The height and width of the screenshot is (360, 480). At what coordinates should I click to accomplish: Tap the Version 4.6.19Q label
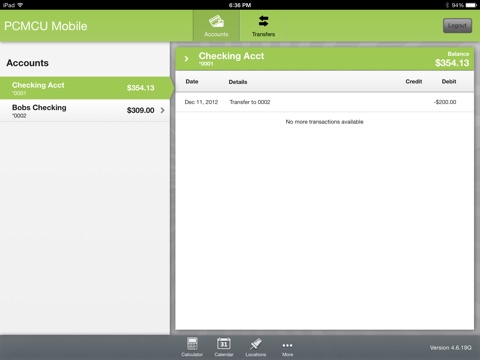coord(451,348)
